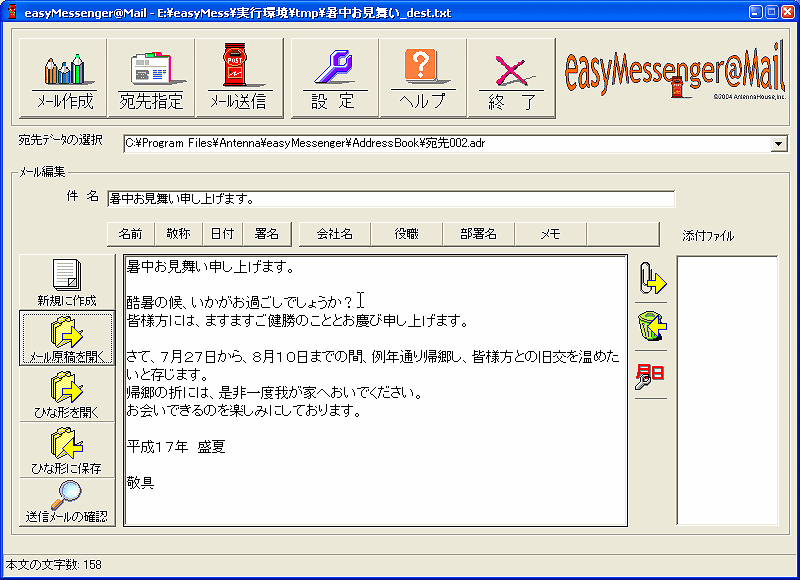Image resolution: width=800 pixels, height=580 pixels.
Task: Open メール作成 (compose mail) toolbar button
Action: click(x=63, y=78)
